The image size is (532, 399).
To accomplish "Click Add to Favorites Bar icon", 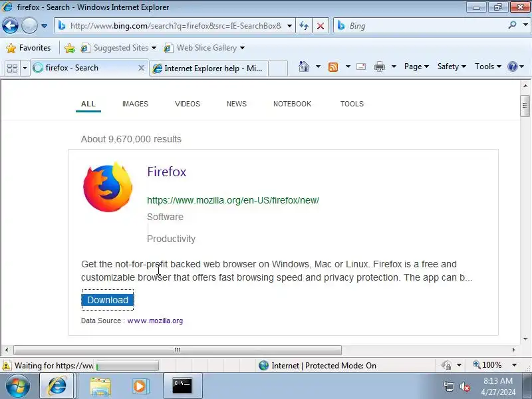I will tap(70, 48).
